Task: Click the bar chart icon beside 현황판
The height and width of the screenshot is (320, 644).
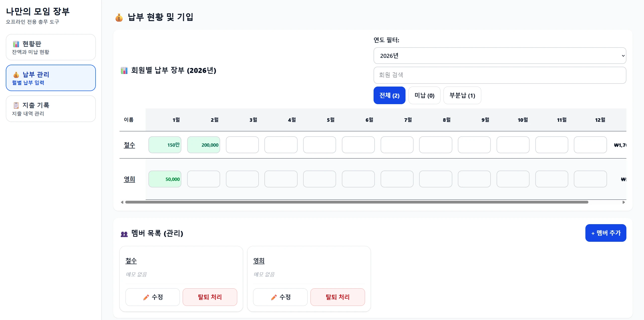Action: pyautogui.click(x=16, y=44)
